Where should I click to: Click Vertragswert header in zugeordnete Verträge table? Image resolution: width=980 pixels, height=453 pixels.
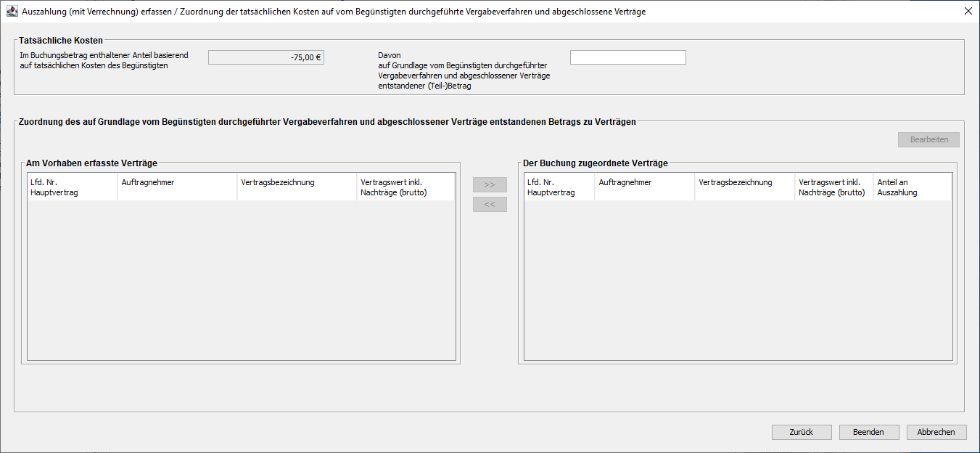(833, 187)
